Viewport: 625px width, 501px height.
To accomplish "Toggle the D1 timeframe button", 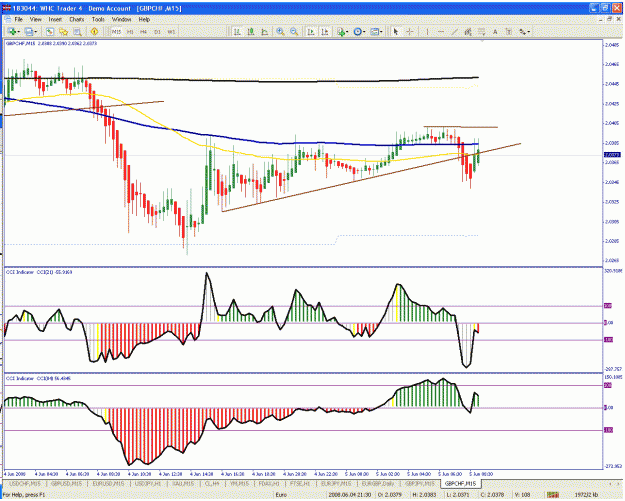I will (157, 31).
